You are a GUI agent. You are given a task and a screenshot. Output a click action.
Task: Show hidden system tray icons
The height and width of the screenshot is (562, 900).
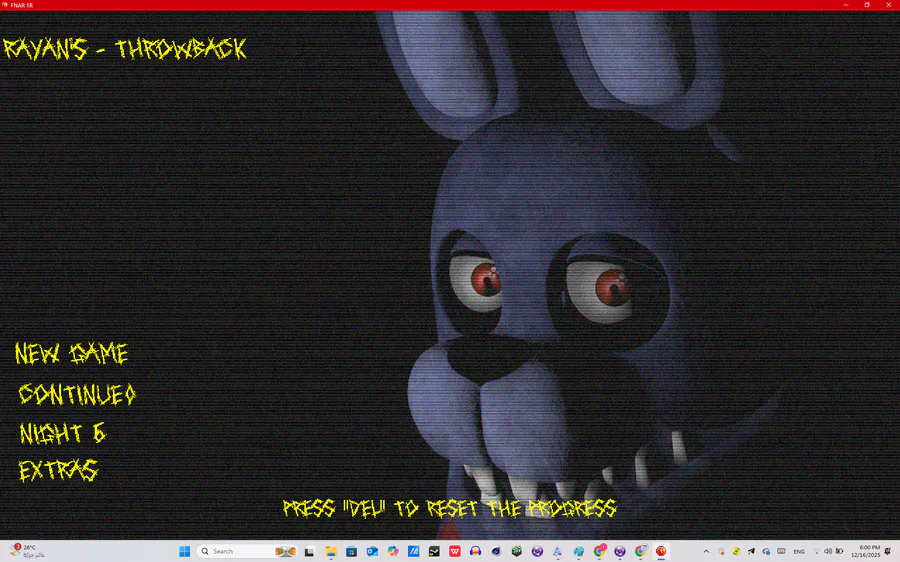coord(706,552)
